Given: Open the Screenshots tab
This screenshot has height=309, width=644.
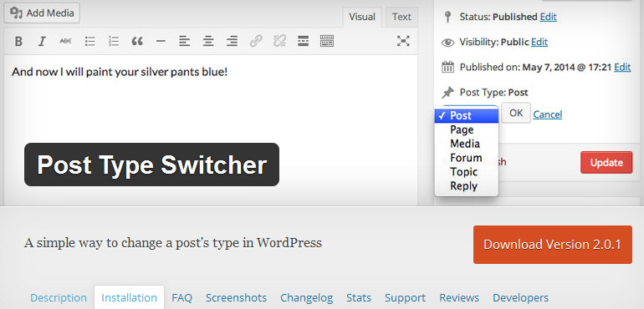Looking at the screenshot, I should (236, 297).
